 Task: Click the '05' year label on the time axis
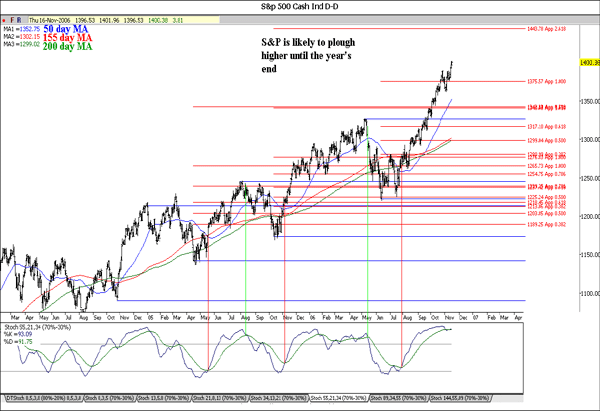[150, 318]
